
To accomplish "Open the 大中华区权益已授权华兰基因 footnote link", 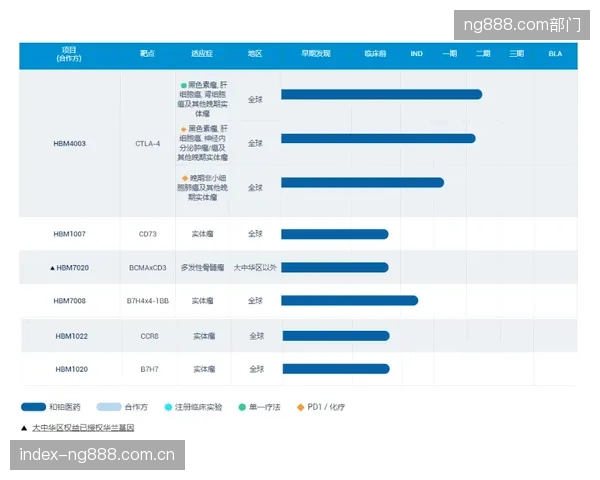I will tap(83, 428).
